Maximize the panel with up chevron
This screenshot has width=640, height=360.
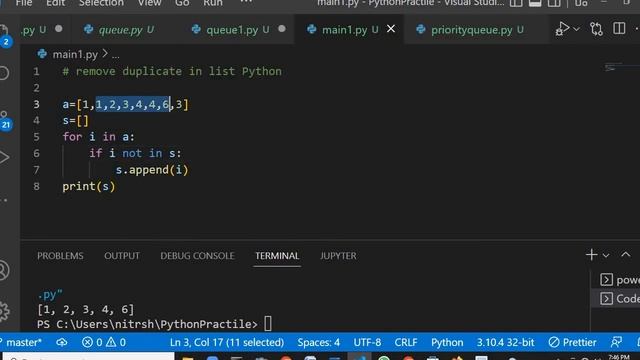(625, 255)
